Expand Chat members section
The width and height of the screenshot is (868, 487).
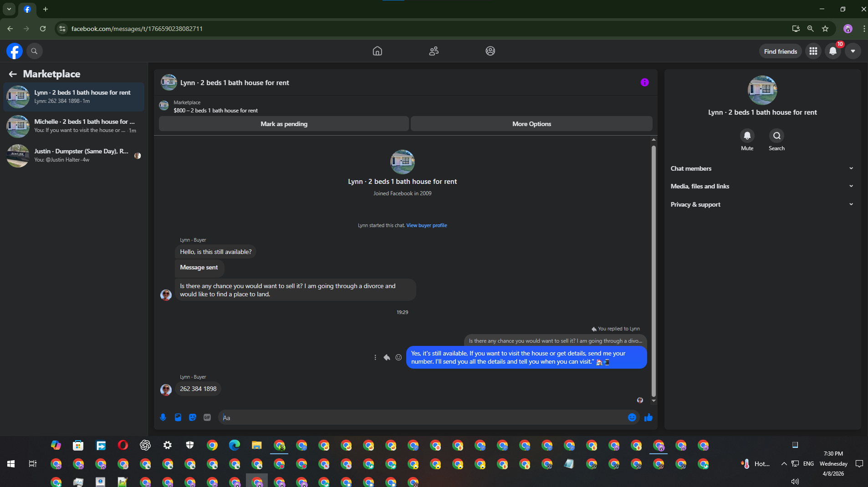coord(762,168)
